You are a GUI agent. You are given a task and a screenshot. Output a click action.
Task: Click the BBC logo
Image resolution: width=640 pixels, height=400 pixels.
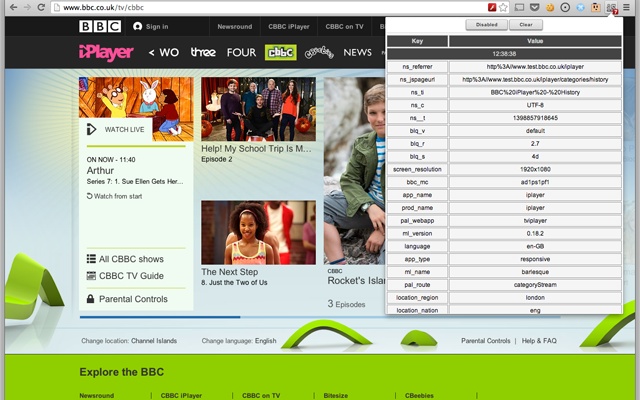(x=100, y=27)
